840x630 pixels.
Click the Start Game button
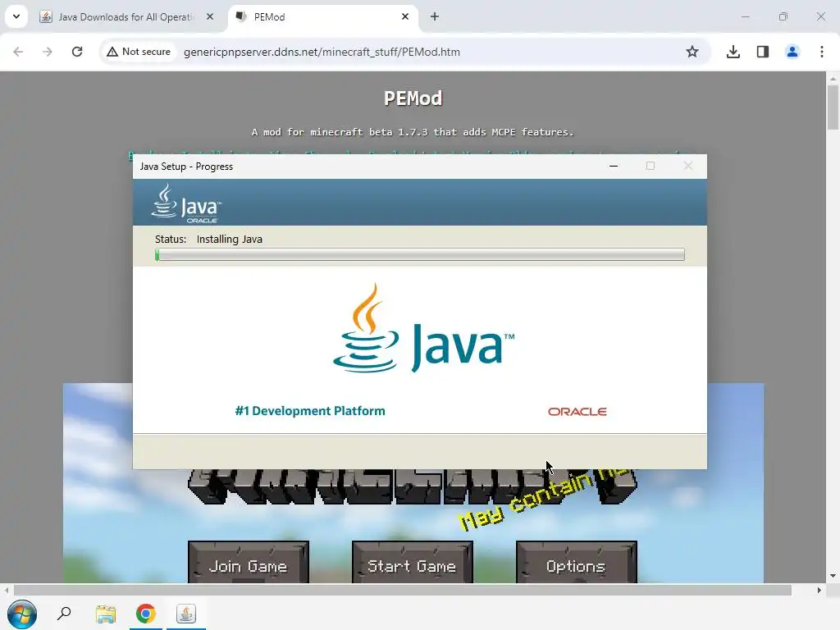pyautogui.click(x=412, y=562)
